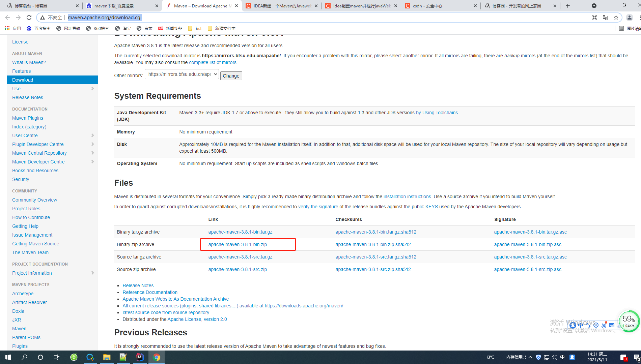This screenshot has height=364, width=641.
Task: Open the Chrome tab search dropdown
Action: 594,6
